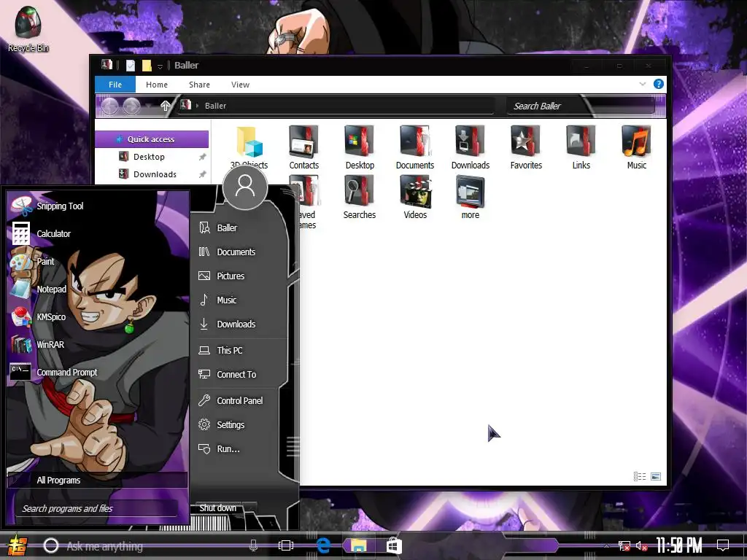This screenshot has width=747, height=560.
Task: Open the Contacts folder icon
Action: tap(304, 147)
